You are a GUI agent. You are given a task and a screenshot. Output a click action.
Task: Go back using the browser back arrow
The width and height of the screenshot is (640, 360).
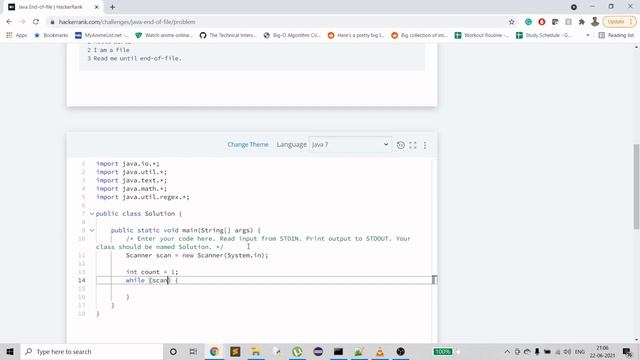(x=9, y=22)
